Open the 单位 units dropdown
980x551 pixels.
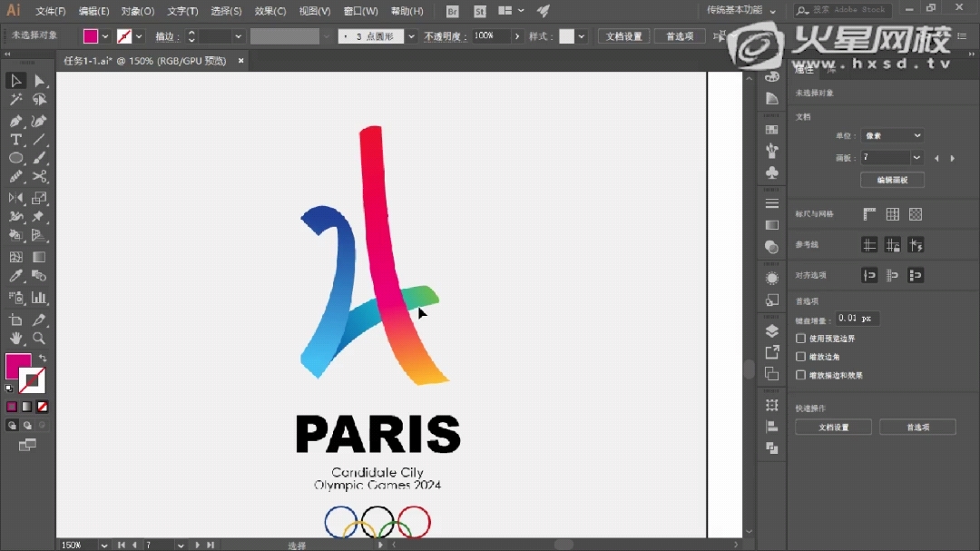[892, 136]
